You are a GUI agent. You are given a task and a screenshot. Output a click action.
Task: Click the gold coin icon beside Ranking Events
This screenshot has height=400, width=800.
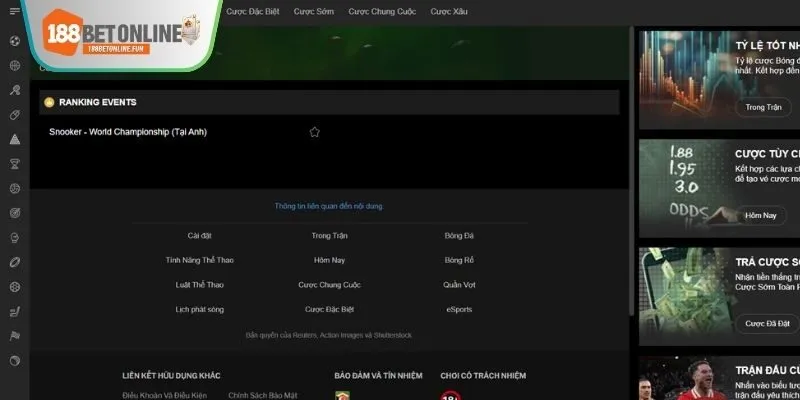pyautogui.click(x=48, y=102)
